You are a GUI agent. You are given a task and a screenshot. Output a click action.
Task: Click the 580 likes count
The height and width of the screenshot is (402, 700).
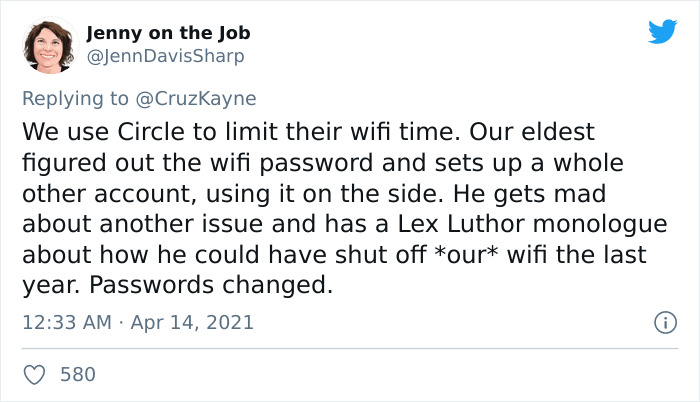tap(78, 375)
